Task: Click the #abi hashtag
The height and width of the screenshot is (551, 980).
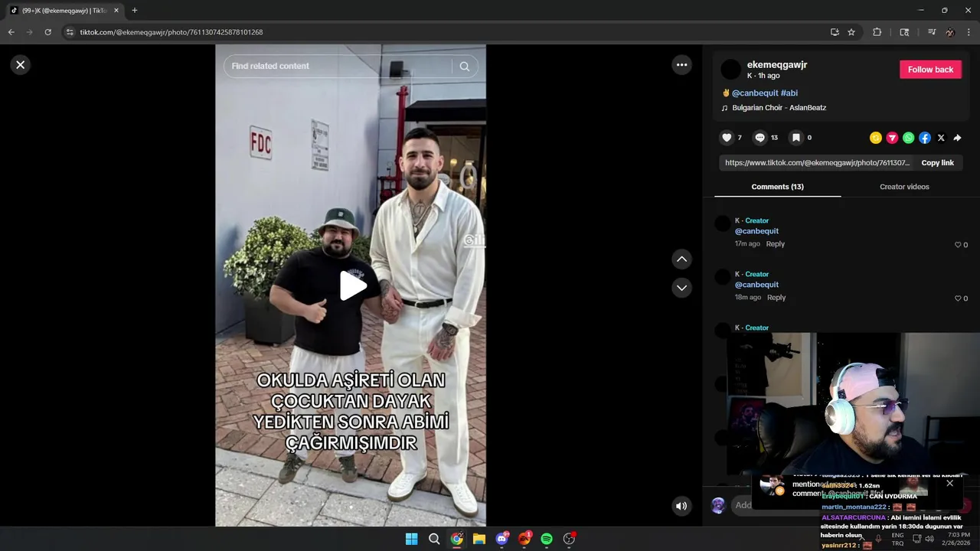Action: coord(789,93)
